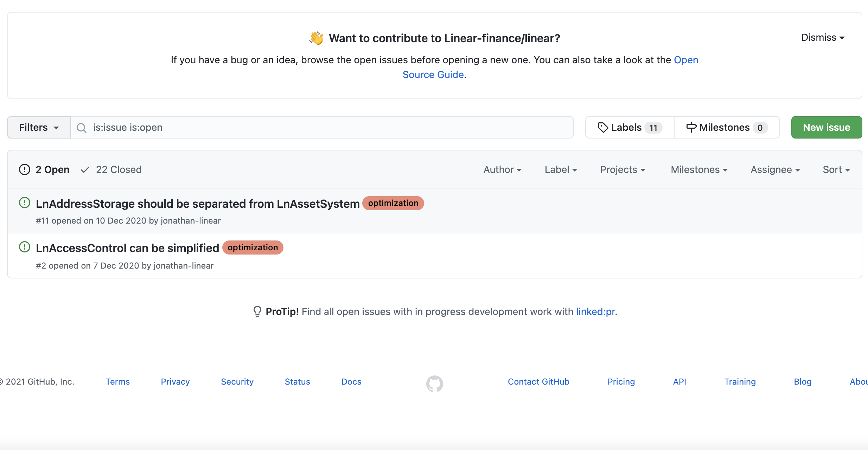Focus the is:issue is:open search field

(x=317, y=127)
